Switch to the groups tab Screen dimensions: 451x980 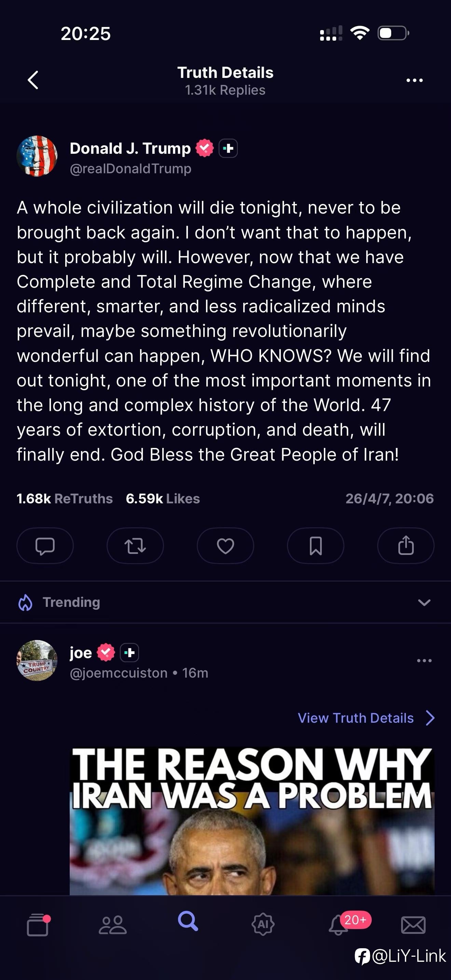tap(112, 924)
